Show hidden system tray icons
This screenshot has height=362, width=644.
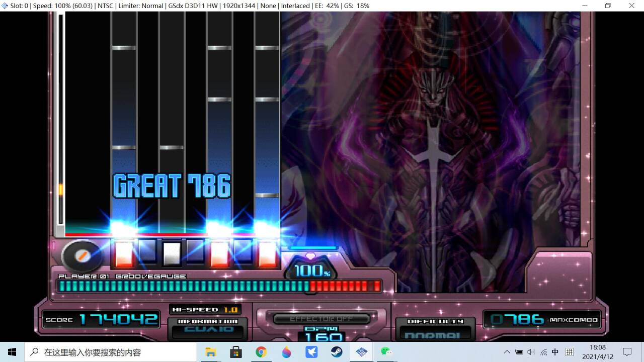tap(507, 352)
